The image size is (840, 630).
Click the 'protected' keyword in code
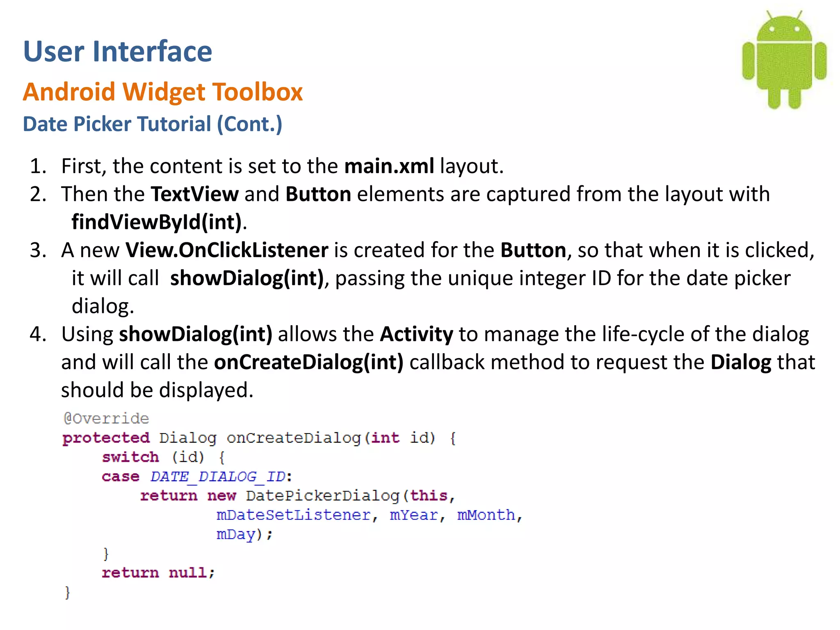(106, 438)
